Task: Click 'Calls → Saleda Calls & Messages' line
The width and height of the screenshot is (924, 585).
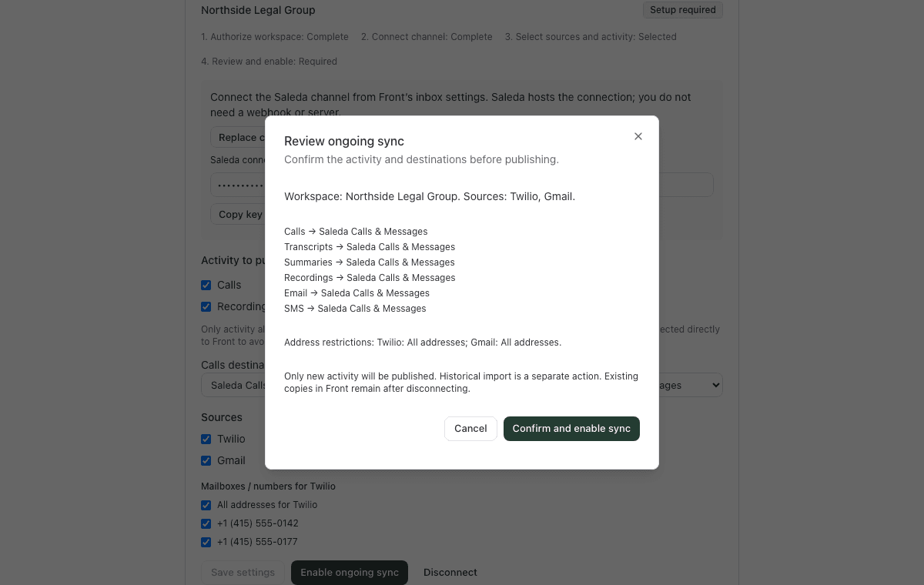Action: pos(356,232)
